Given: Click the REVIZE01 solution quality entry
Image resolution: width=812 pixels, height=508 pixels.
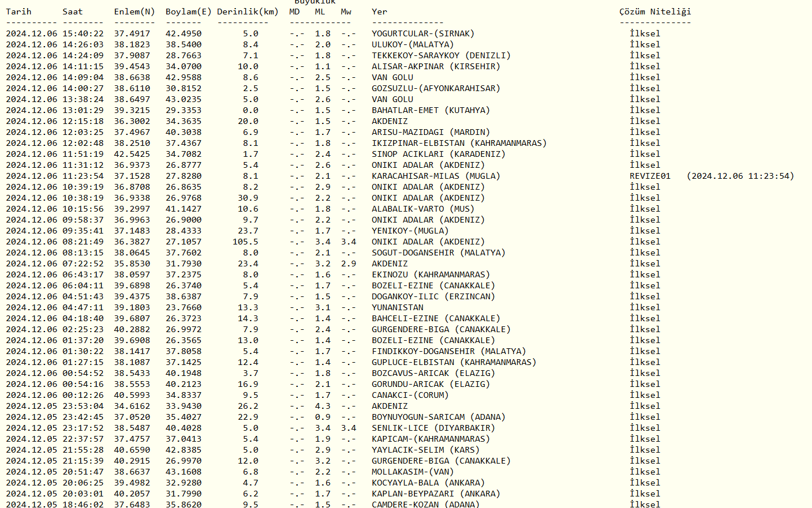Looking at the screenshot, I should tap(650, 176).
